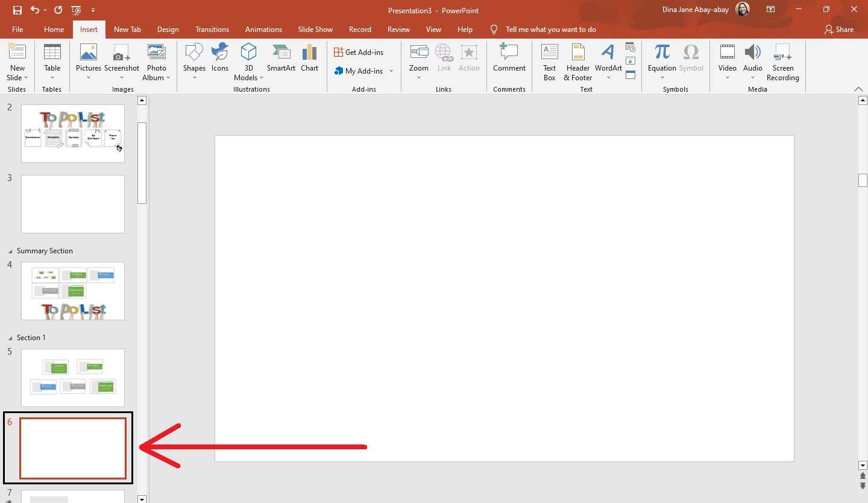This screenshot has width=868, height=503.
Task: Select the slide 5 thumbnail
Action: coord(72,378)
